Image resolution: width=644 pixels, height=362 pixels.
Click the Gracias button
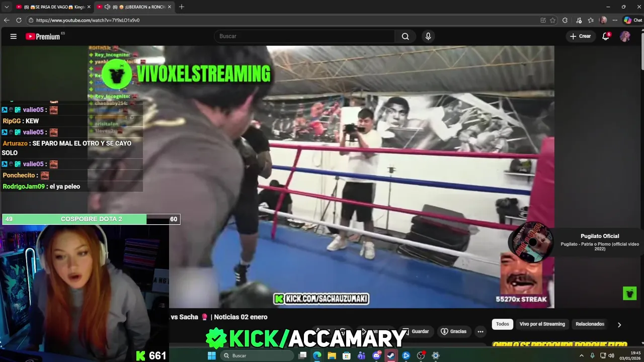pyautogui.click(x=453, y=331)
